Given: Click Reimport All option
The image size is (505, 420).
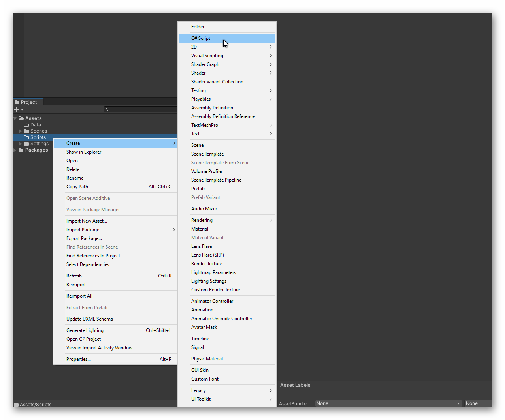Looking at the screenshot, I should pyautogui.click(x=79, y=296).
